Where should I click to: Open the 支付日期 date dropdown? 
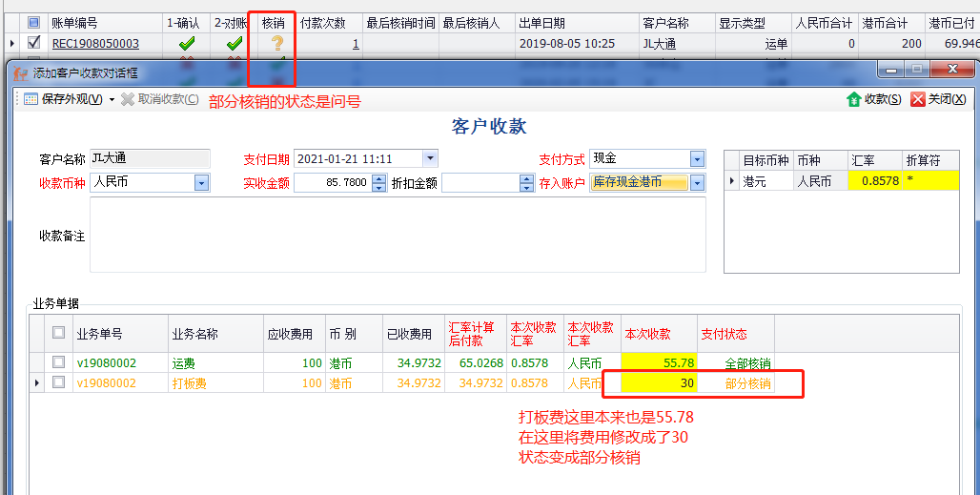tap(430, 158)
